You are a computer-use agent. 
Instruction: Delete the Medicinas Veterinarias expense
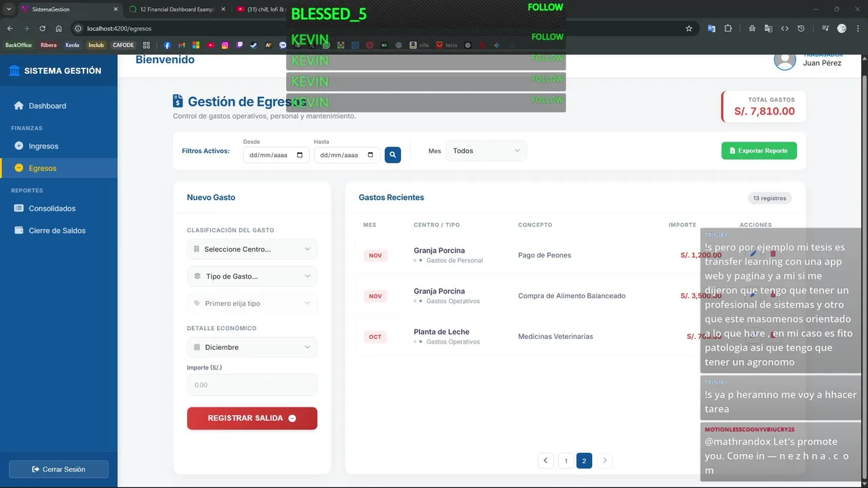click(773, 336)
